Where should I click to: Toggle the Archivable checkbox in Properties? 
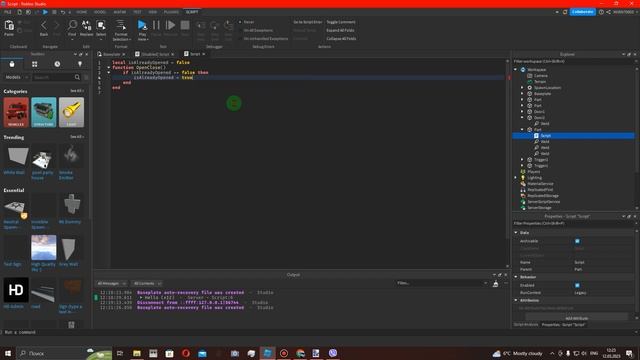pyautogui.click(x=577, y=241)
